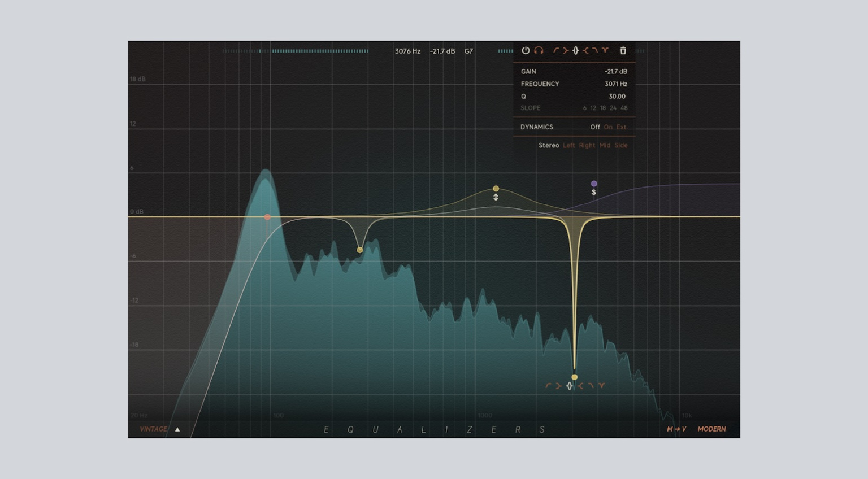Select the bell filter shape icon
868x479 pixels.
click(x=575, y=51)
